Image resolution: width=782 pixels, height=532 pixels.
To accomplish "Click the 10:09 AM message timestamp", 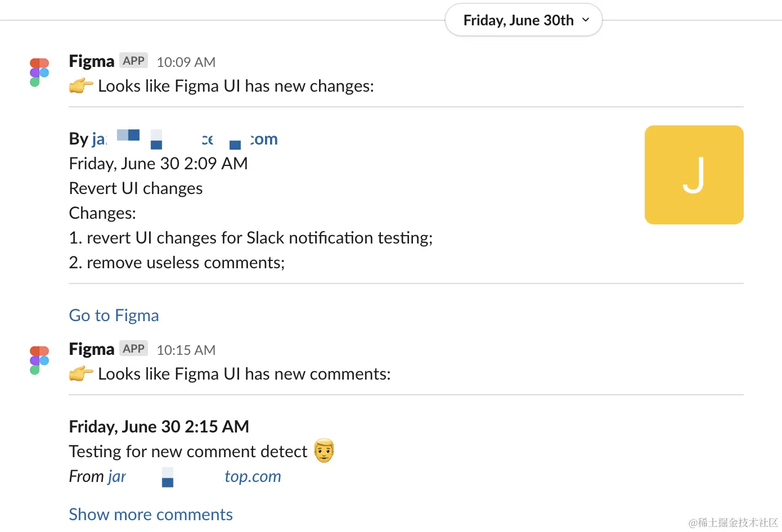I will pyautogui.click(x=186, y=62).
